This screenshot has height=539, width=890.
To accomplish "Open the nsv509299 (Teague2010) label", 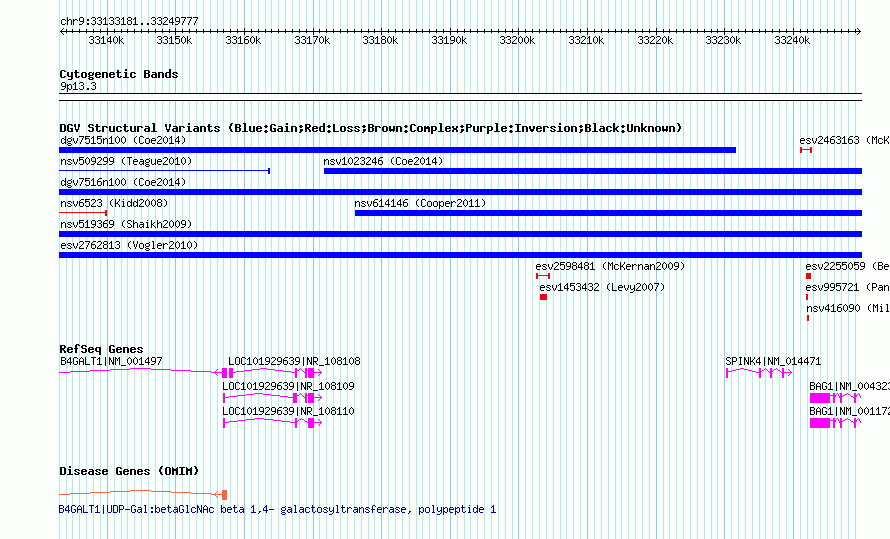I will [126, 161].
